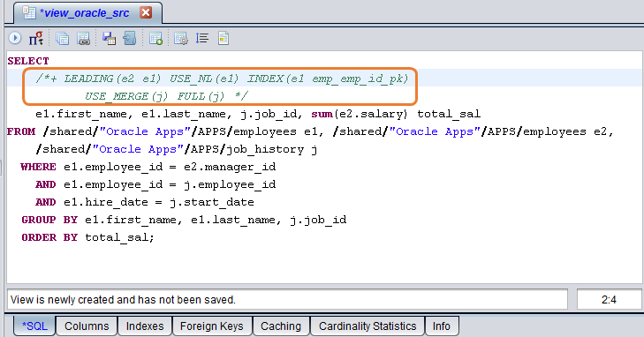
Task: Go to the Foreign Keys tab
Action: coord(212,326)
